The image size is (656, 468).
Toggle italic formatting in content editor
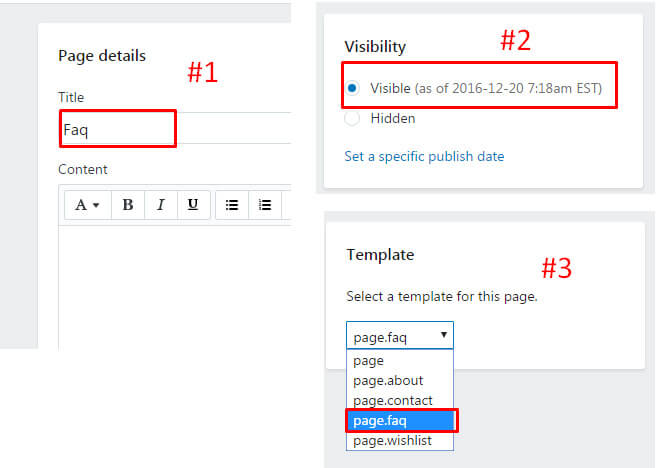[160, 205]
